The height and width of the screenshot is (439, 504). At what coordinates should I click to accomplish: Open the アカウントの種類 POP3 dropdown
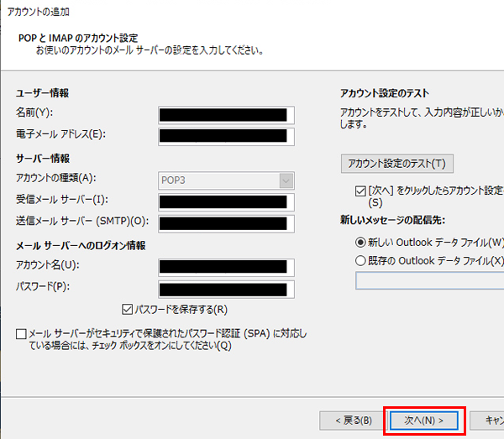click(226, 179)
